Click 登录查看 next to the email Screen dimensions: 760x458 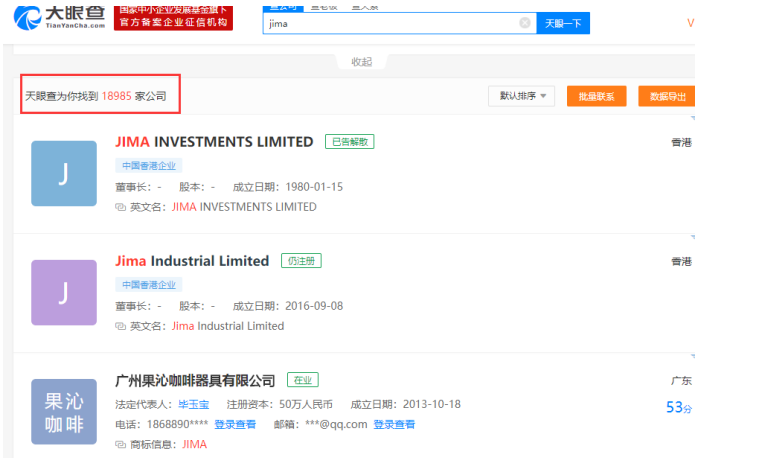coord(394,425)
